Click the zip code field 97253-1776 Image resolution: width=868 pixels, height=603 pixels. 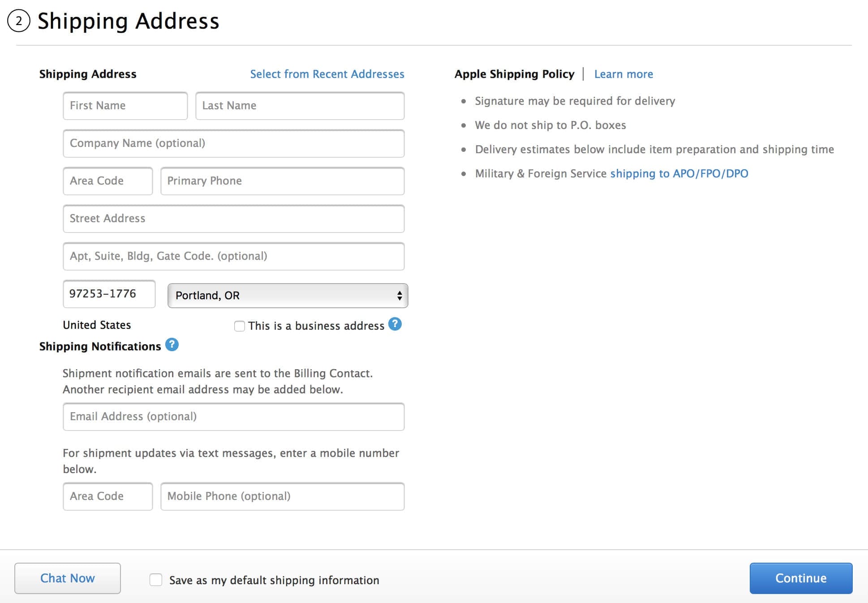pyautogui.click(x=109, y=294)
